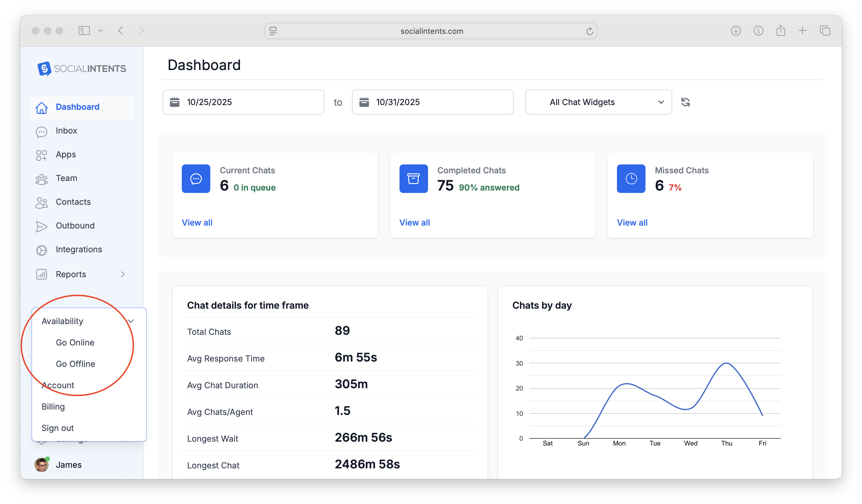Go Online from the Availability menu
Screen dimensions: 862x504
(x=75, y=342)
